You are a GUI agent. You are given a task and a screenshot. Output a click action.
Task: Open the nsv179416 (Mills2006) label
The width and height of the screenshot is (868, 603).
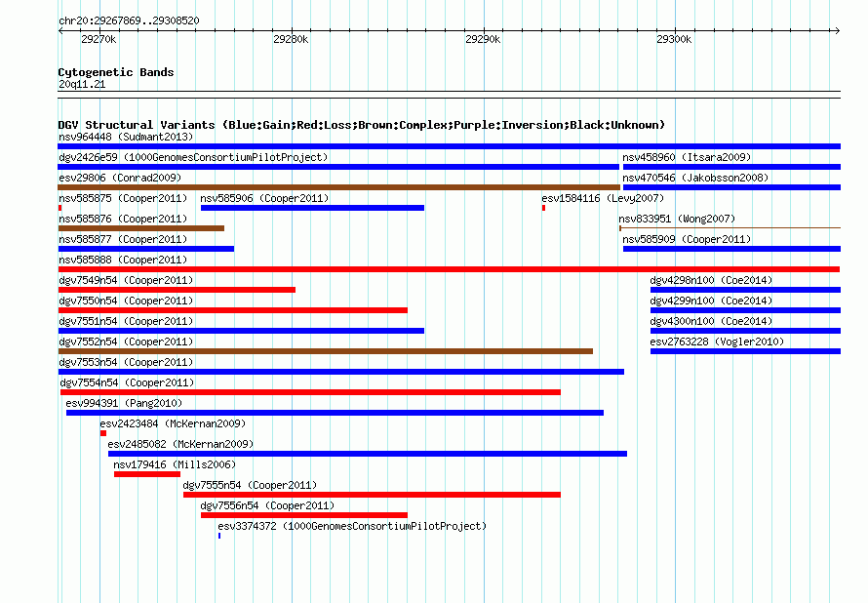click(175, 464)
